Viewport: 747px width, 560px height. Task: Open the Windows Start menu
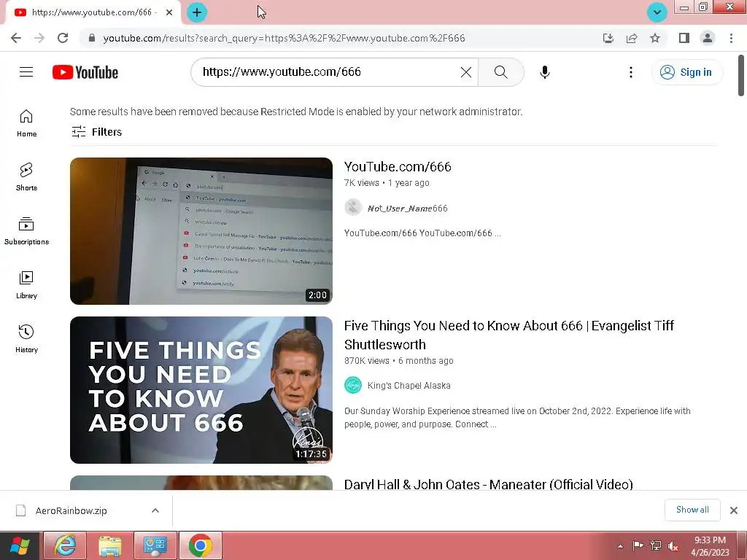point(20,545)
